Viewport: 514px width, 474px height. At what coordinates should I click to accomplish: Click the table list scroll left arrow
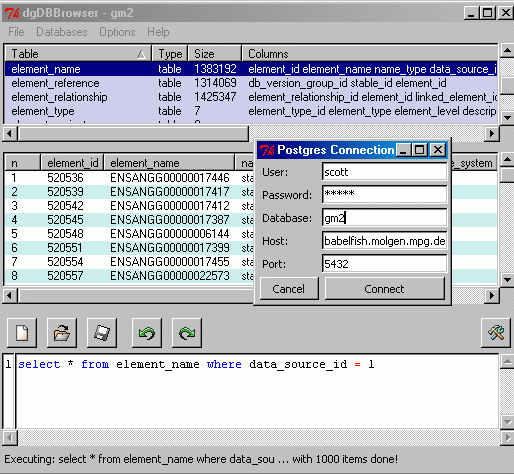[9, 134]
